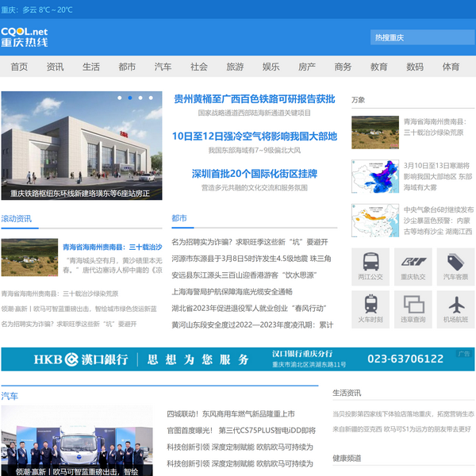Select the fourth carousel slide dot
This screenshot has width=476, height=476.
151,98
